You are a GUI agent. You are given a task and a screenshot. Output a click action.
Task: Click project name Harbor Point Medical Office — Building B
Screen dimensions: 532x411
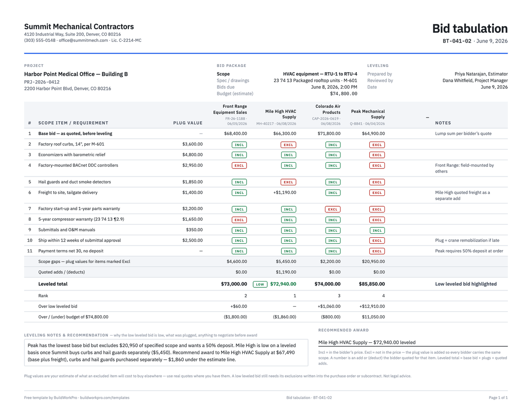click(76, 74)
